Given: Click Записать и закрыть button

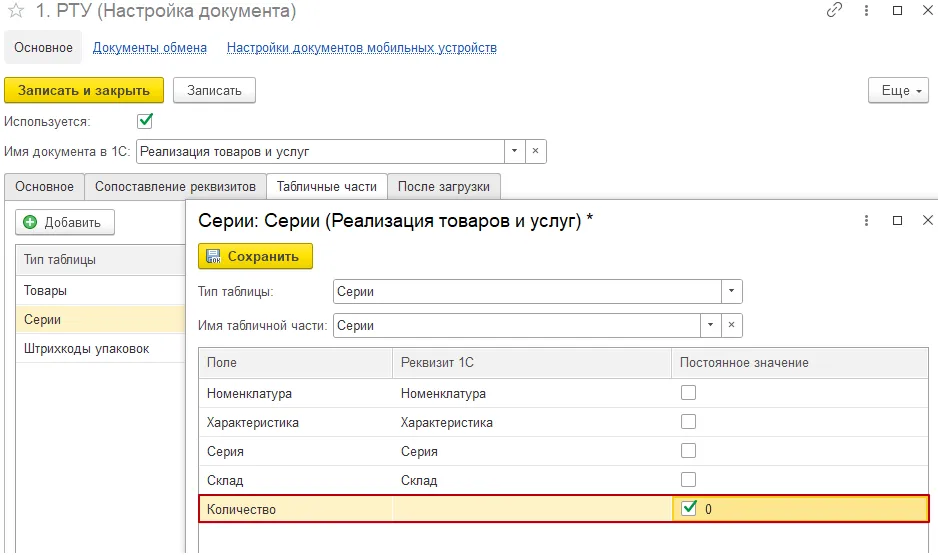Looking at the screenshot, I should [x=84, y=90].
